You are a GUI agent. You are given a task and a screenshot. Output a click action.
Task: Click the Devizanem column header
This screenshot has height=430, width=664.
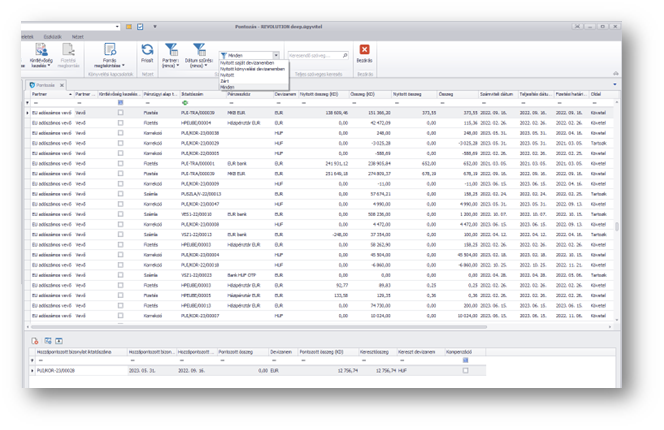[285, 94]
